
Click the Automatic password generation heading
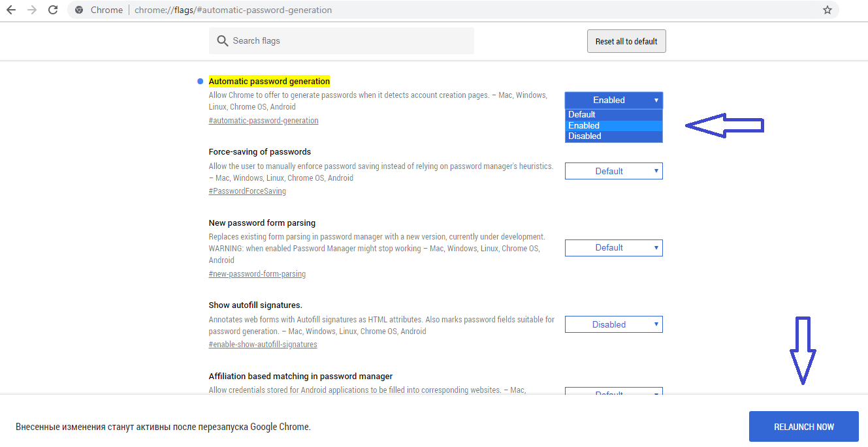tap(269, 82)
